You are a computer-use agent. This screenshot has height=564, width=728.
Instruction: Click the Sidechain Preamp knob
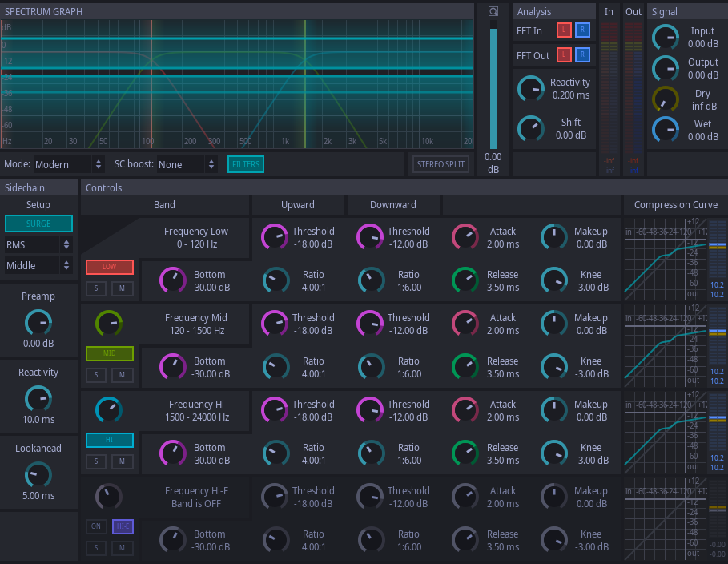(38, 322)
